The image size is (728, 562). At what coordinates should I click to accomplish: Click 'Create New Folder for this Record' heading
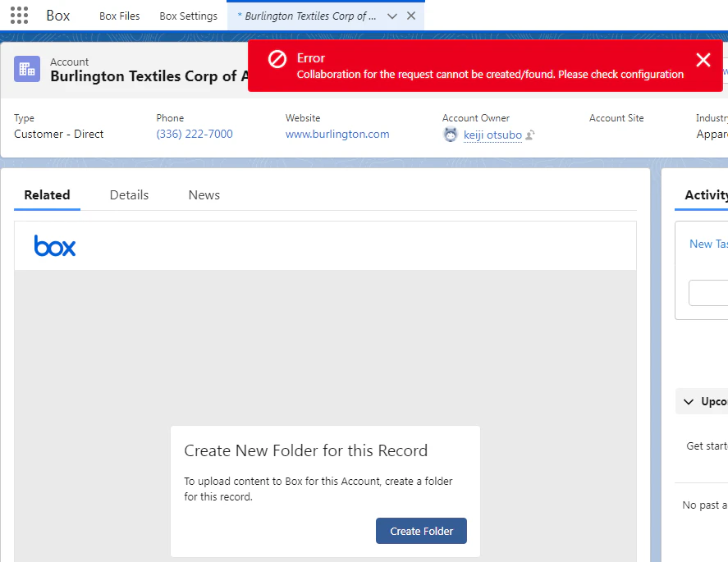[x=305, y=450]
